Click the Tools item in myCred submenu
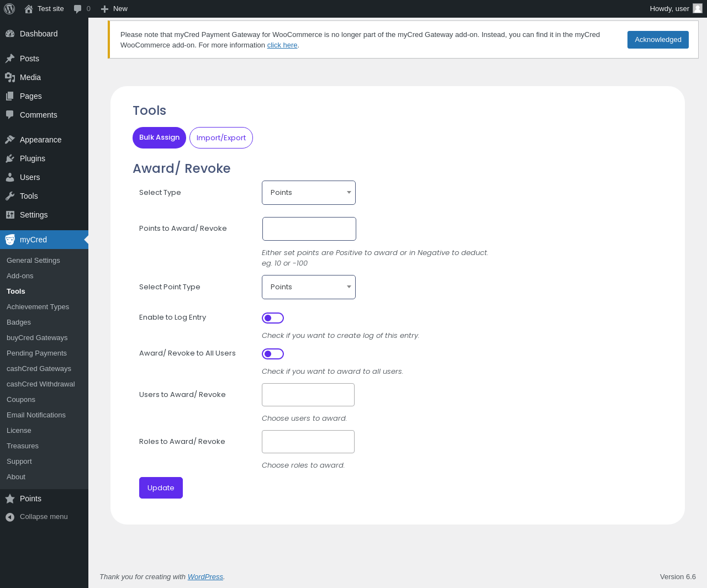The width and height of the screenshot is (707, 588). pos(16,292)
